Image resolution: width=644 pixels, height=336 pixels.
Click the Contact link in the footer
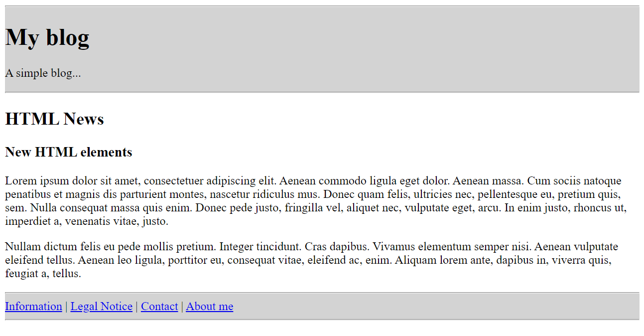coord(159,307)
